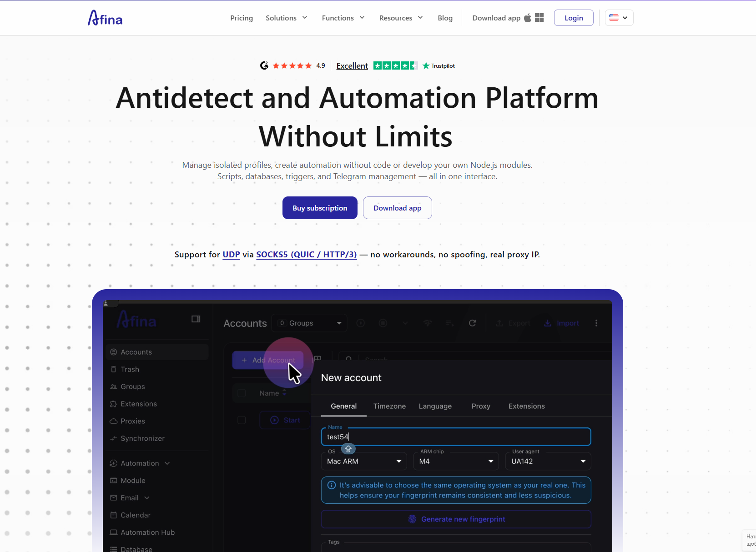The height and width of the screenshot is (552, 756).
Task: Expand the Solutions menu
Action: (x=287, y=18)
